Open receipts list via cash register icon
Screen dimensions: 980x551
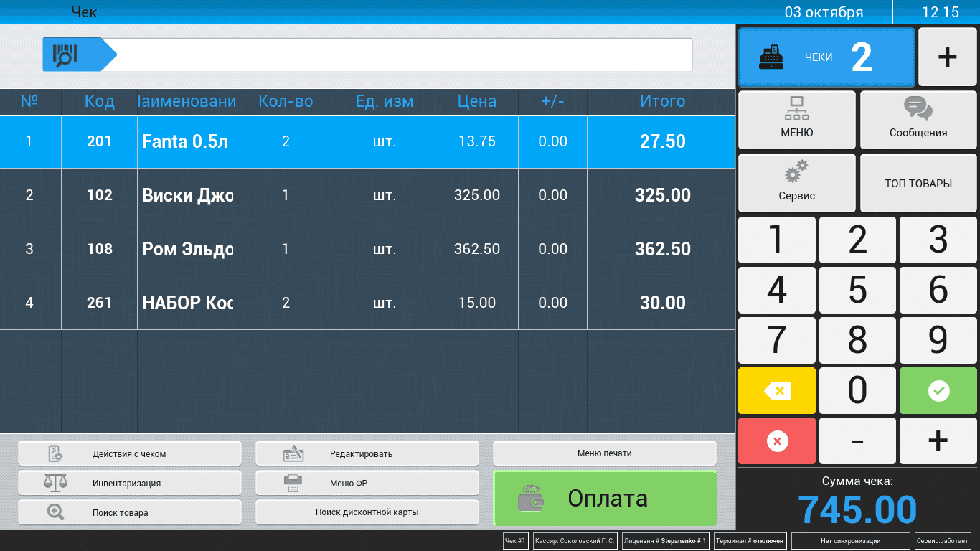click(x=826, y=57)
